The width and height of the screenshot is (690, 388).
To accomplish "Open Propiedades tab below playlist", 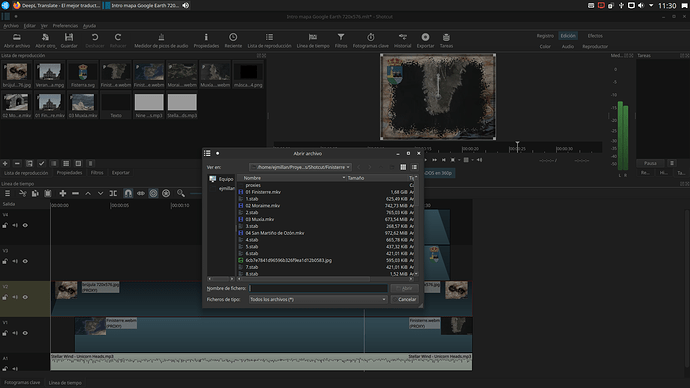I will [69, 172].
